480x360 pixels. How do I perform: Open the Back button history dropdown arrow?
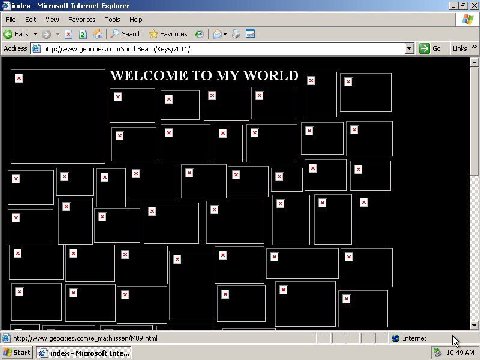click(35, 34)
